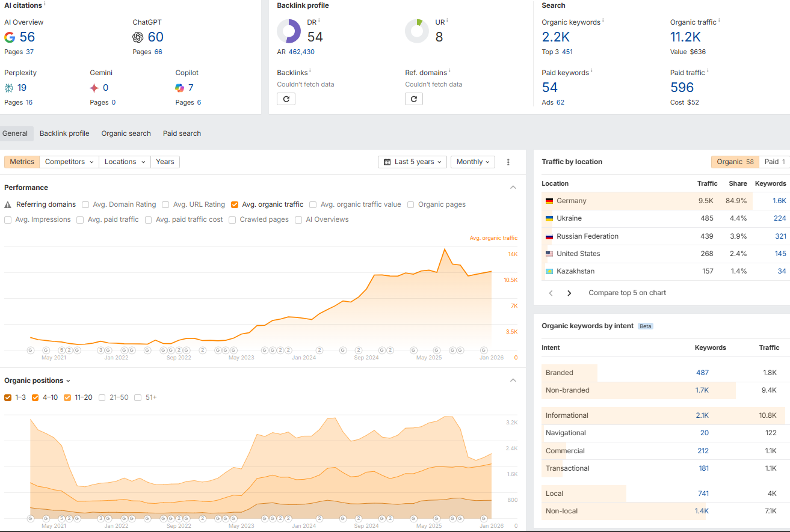Switch to the Organic search tab
The image size is (790, 532).
(126, 133)
